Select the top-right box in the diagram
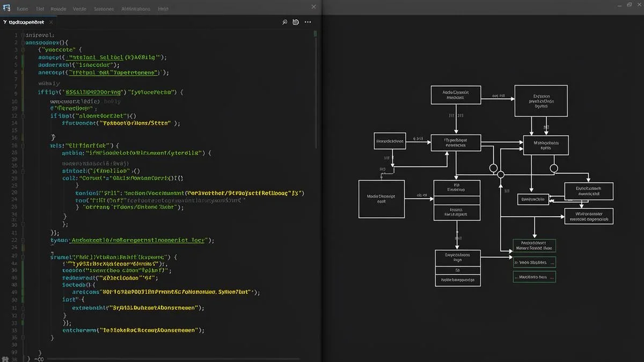This screenshot has height=362, width=644. click(x=541, y=101)
